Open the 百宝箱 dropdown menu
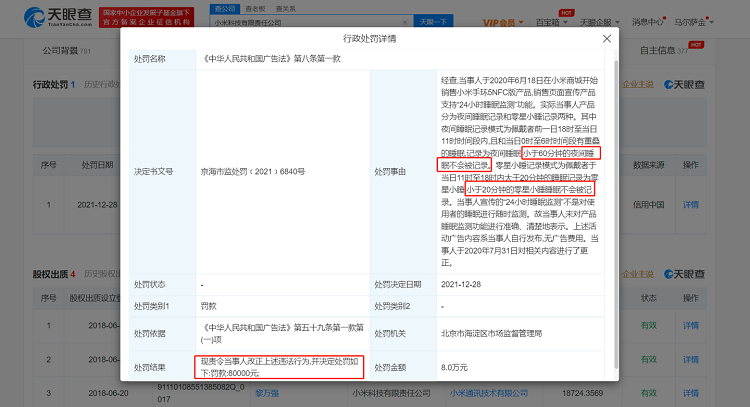750x407 pixels. 551,22
